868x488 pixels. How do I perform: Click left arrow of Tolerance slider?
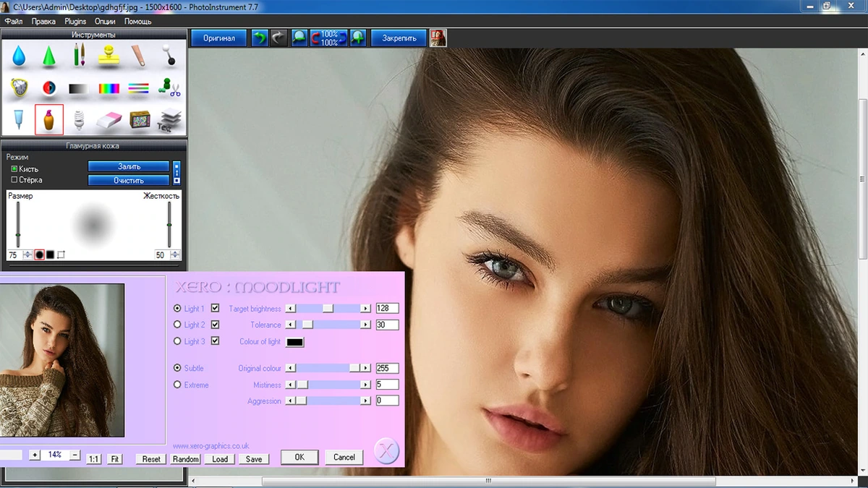291,325
